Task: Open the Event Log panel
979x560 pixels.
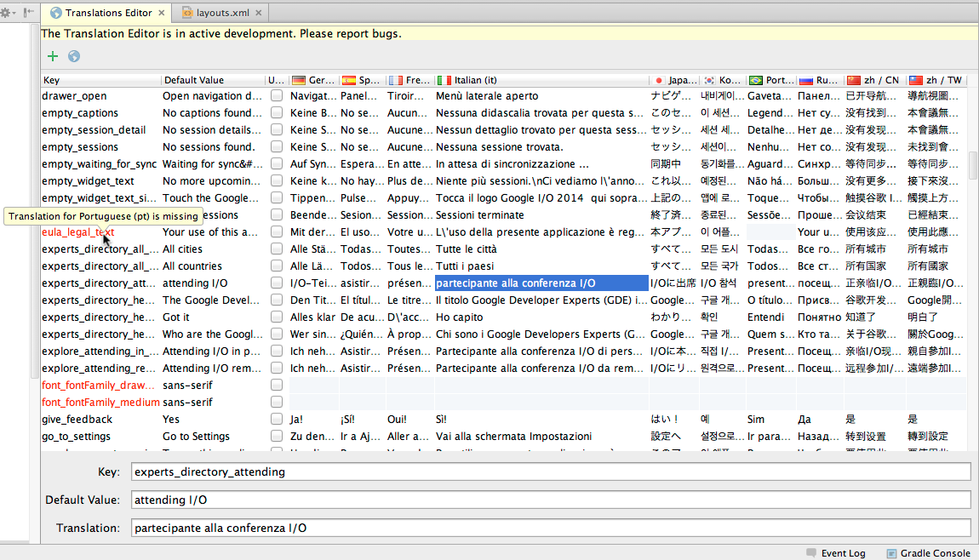Action: click(835, 553)
